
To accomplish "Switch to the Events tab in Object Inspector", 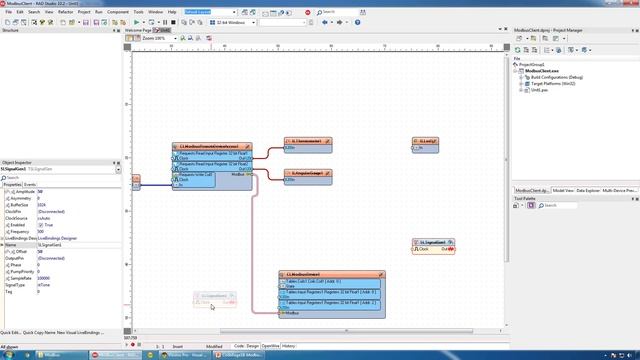I will pyautogui.click(x=30, y=184).
